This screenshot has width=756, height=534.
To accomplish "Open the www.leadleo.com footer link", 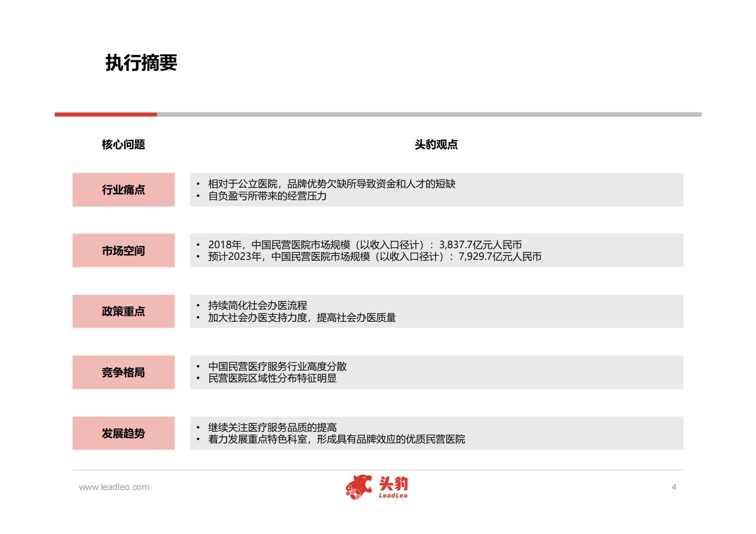I will 114,487.
